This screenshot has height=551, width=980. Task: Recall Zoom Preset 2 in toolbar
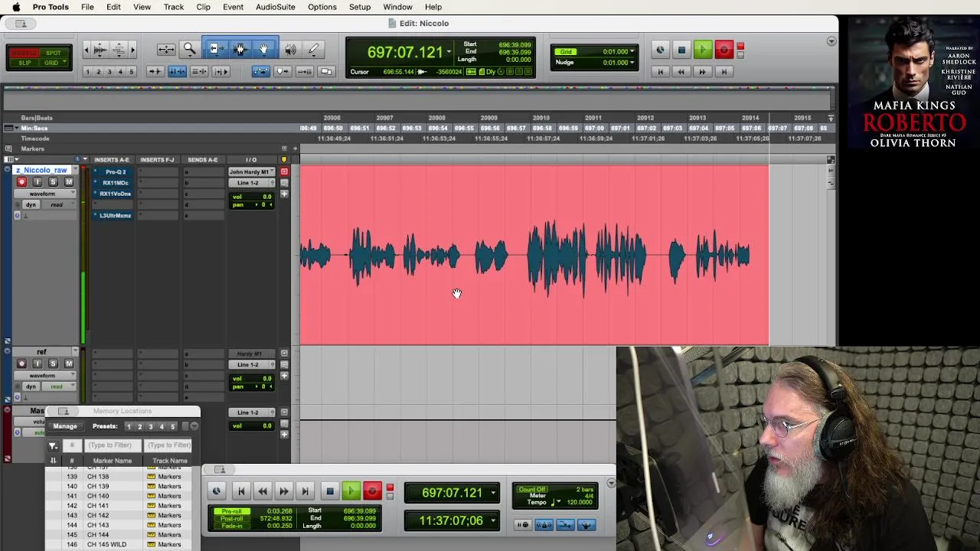click(98, 72)
